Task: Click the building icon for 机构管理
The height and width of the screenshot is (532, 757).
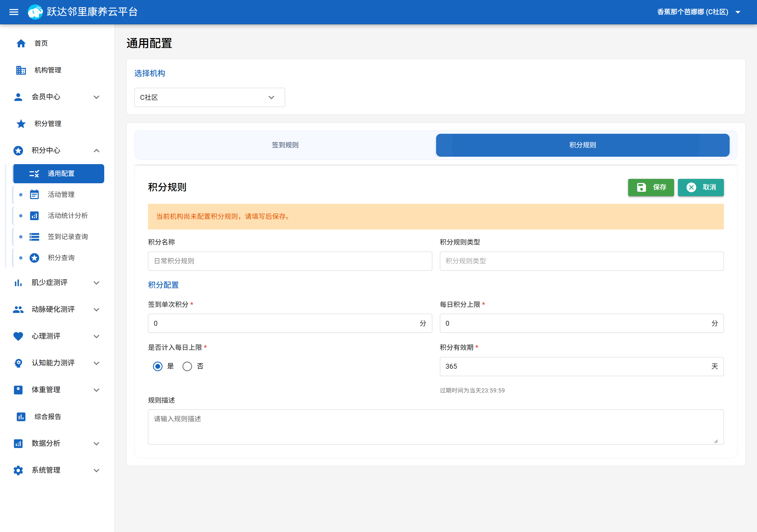Action: click(21, 70)
